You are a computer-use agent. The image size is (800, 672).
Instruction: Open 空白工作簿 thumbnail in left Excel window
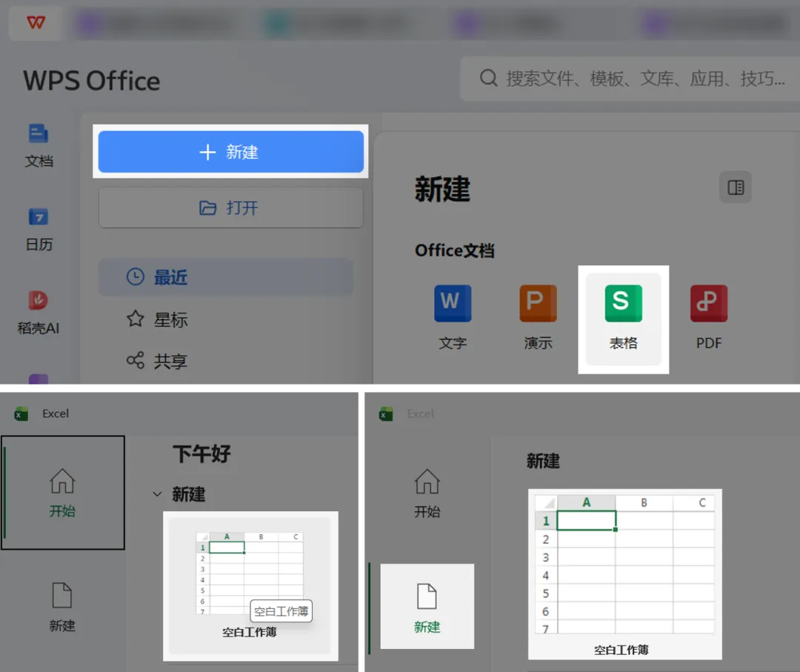tap(250, 585)
